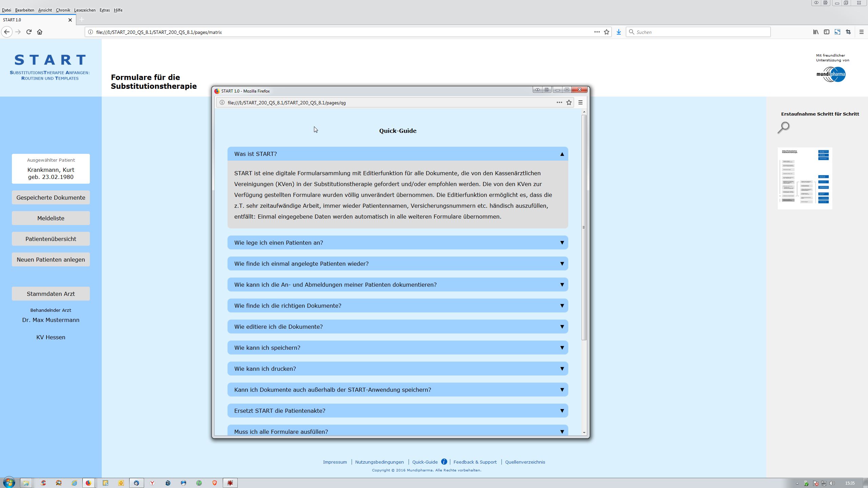Image resolution: width=868 pixels, height=488 pixels.
Task: Click the screenshot crop icon in the Firefox toolbar
Action: 848,32
